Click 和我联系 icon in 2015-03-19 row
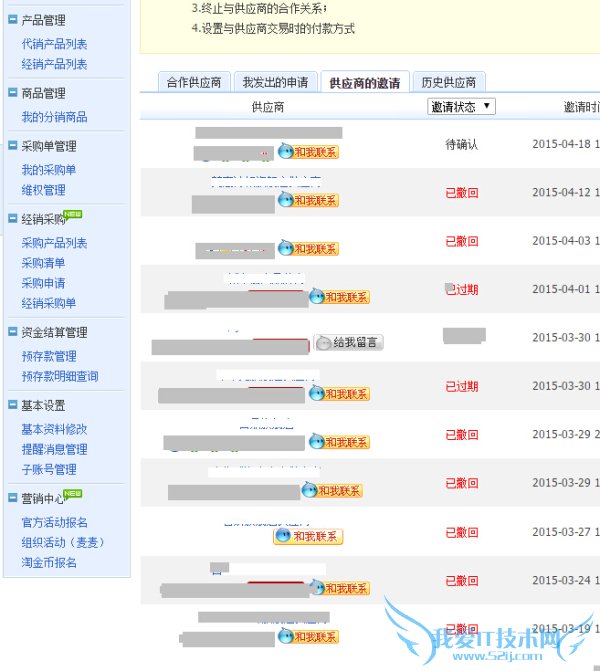The image size is (600, 671). coord(308,636)
